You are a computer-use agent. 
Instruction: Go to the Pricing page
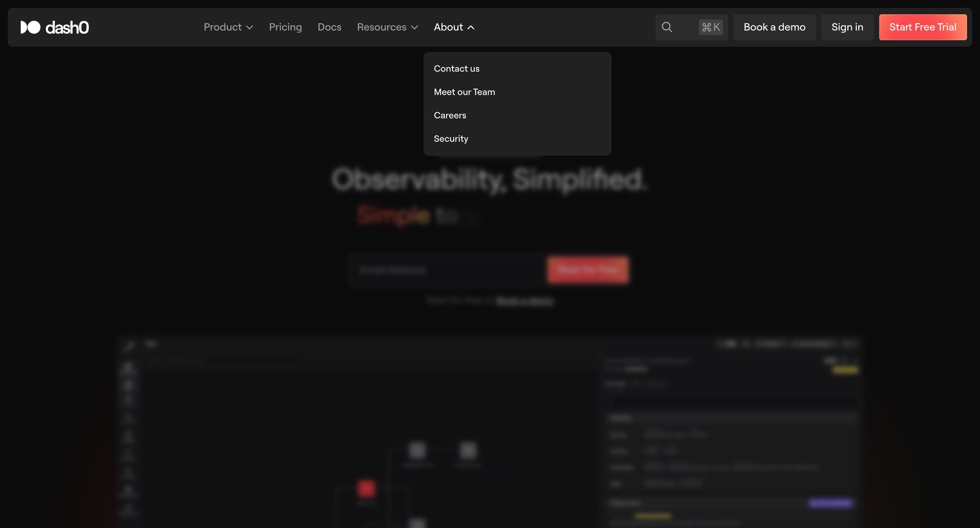(285, 27)
